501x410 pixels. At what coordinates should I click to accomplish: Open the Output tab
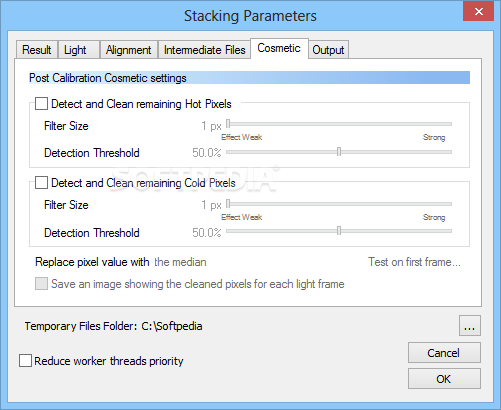coord(328,50)
